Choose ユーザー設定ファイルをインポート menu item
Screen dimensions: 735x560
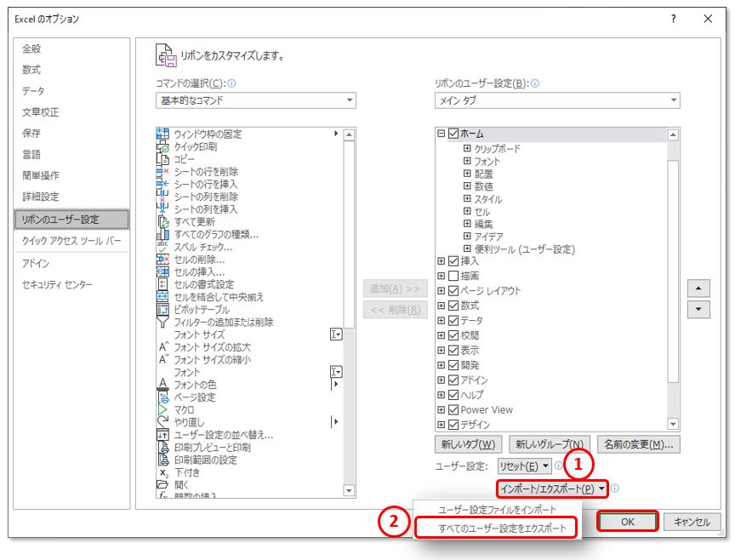497,510
